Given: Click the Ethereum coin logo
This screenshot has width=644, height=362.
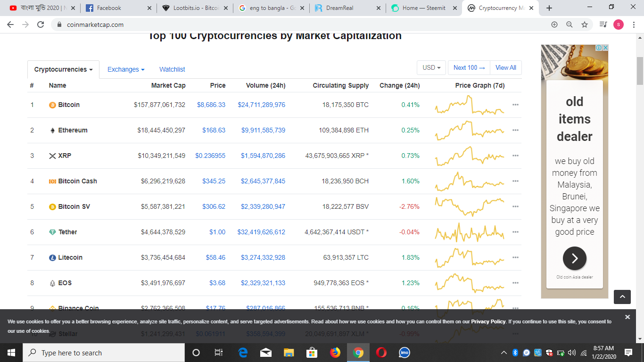Looking at the screenshot, I should pos(52,130).
